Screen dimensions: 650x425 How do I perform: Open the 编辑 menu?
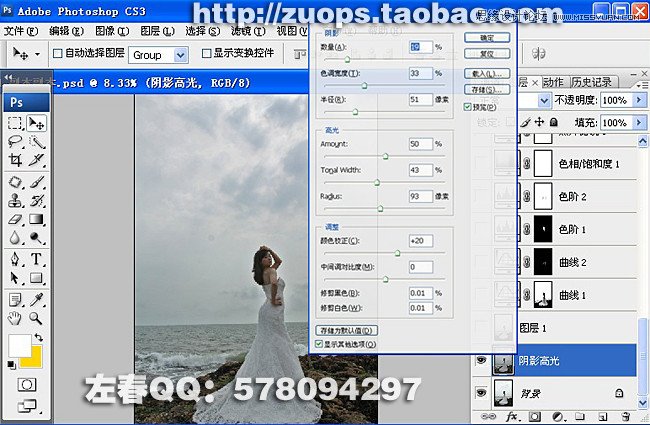tap(66, 31)
